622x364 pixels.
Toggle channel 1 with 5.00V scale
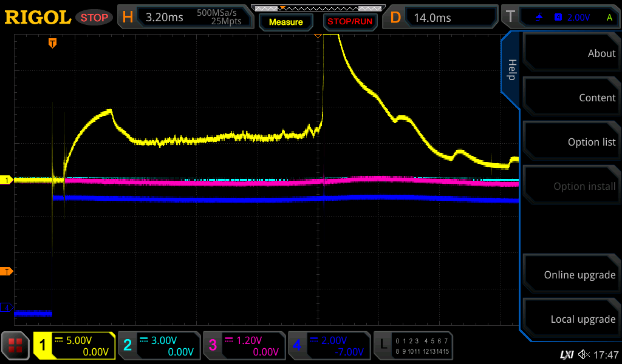point(75,346)
